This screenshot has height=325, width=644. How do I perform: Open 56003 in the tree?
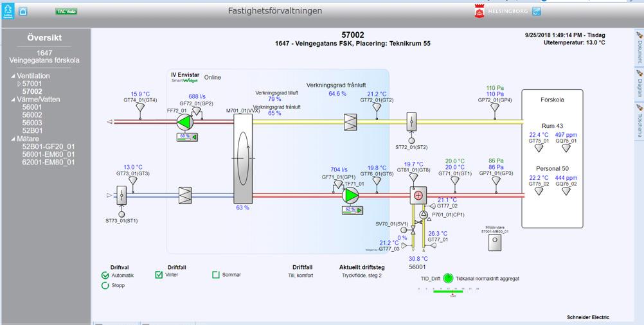(32, 123)
